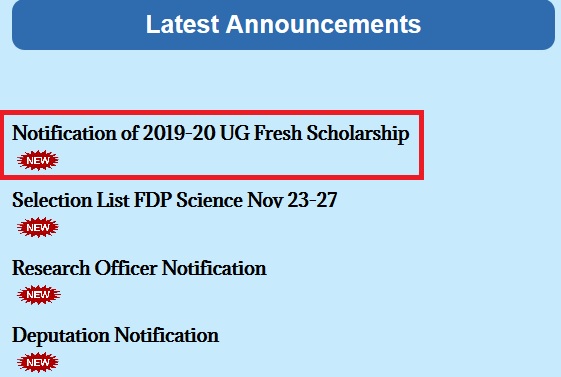Viewport: 561px width, 377px height.
Task: Click NEW badge under Selection List FDP
Action: click(38, 227)
